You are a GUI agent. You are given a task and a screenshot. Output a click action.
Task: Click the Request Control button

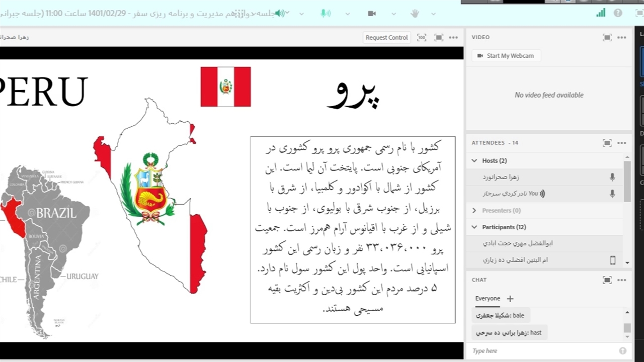(x=386, y=37)
